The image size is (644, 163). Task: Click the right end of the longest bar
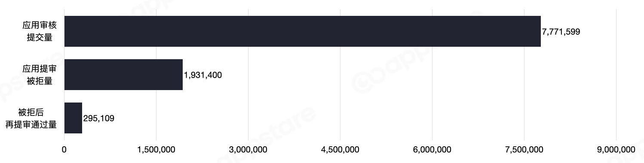[x=540, y=31]
